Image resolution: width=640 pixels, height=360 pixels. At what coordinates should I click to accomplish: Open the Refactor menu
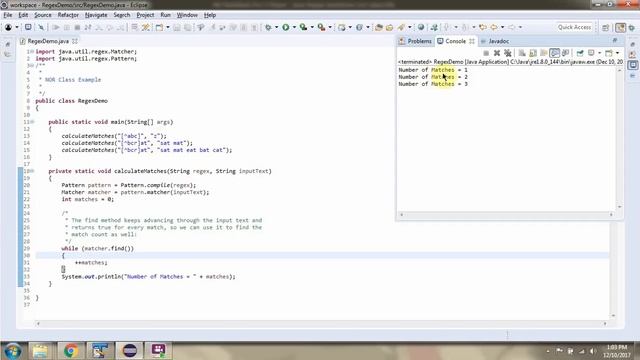click(68, 15)
